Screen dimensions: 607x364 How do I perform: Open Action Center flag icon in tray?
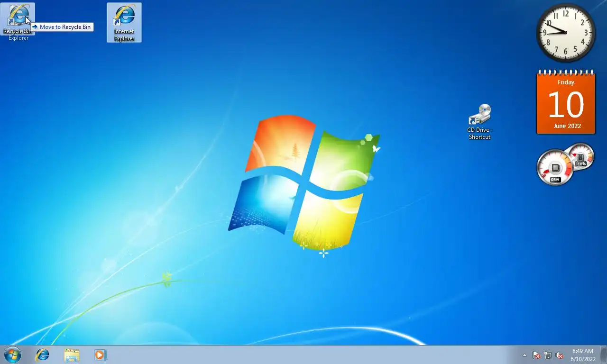click(x=536, y=355)
